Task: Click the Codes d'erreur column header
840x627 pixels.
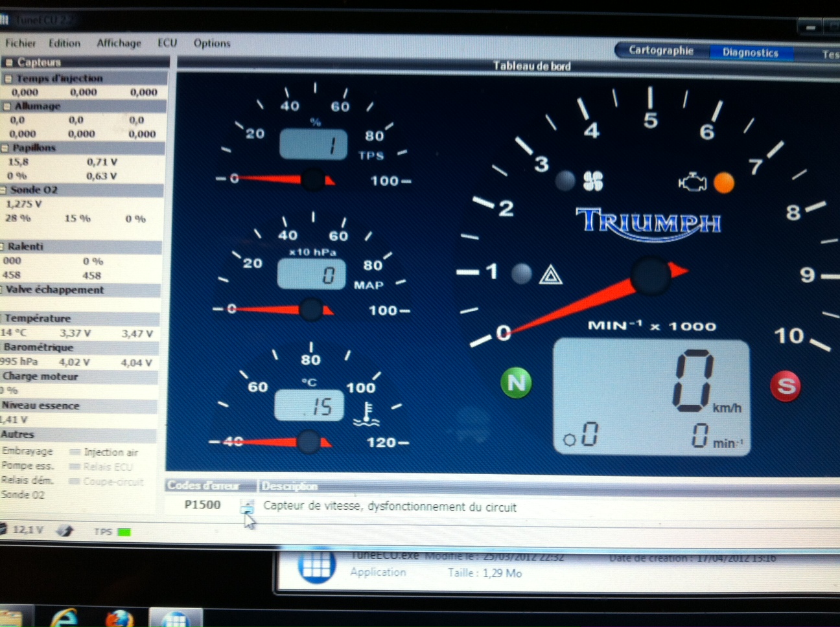Action: coord(203,485)
